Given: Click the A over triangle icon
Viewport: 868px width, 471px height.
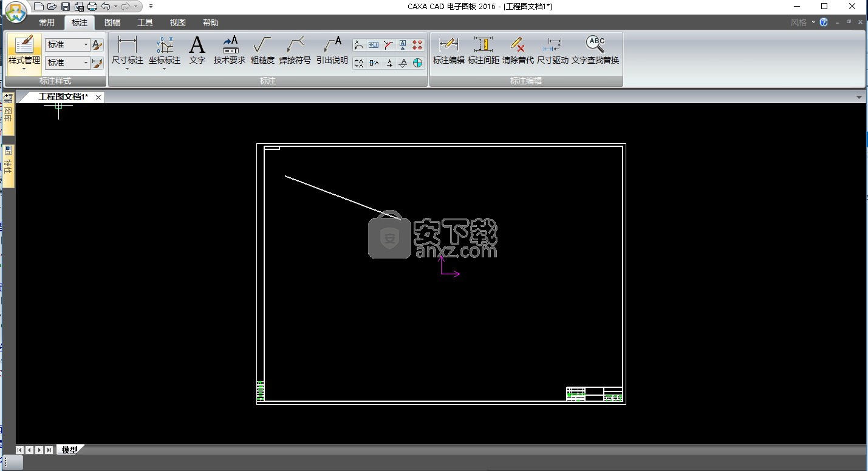Looking at the screenshot, I should (403, 63).
